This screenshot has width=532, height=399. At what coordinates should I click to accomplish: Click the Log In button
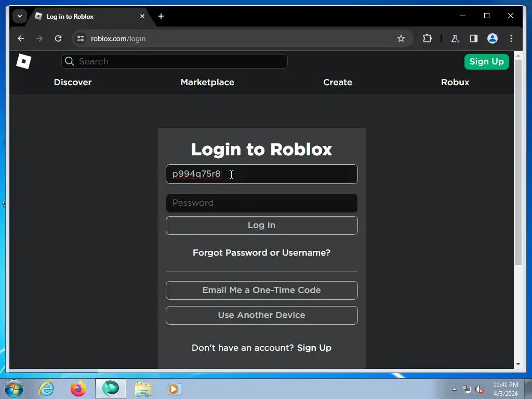[262, 225]
